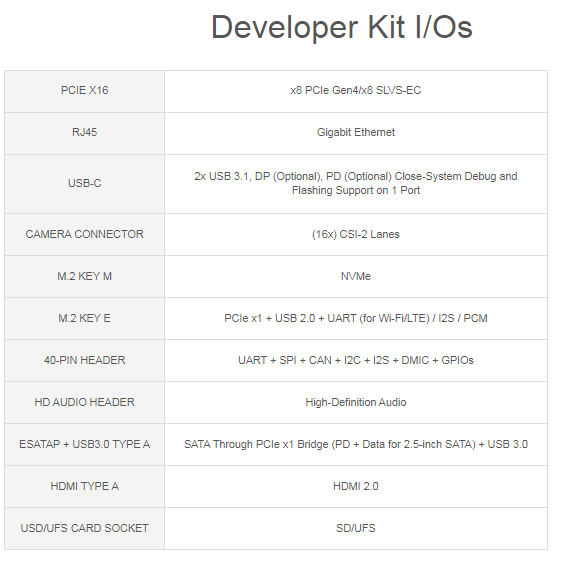Click the UART + SPI + CAN cell
The height and width of the screenshot is (566, 572).
[356, 360]
